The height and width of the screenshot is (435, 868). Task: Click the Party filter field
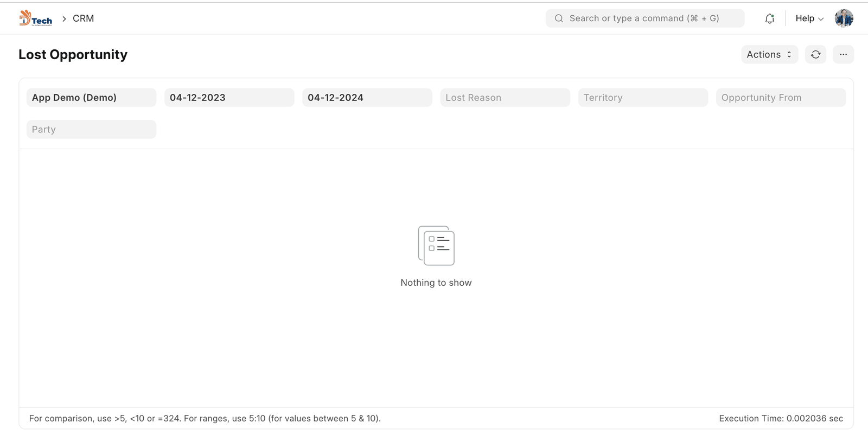coord(91,130)
